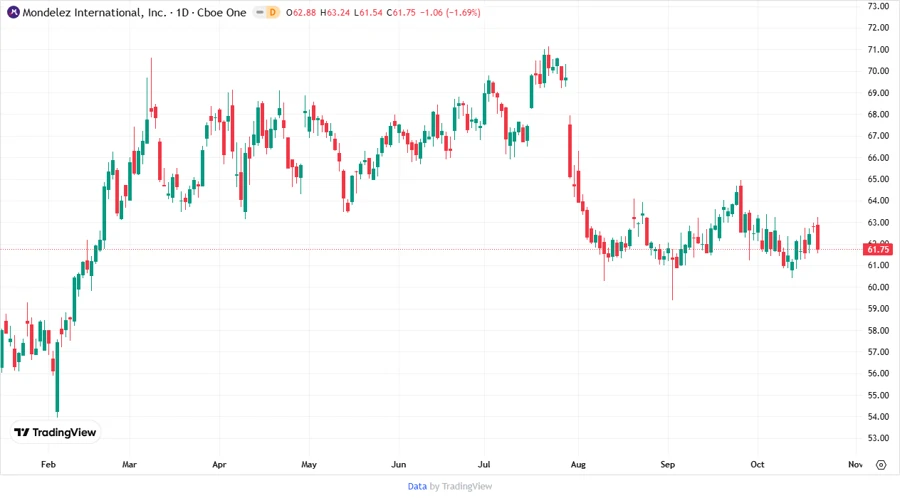Click the 'by TradingView' attribution text
Viewport: 900px width, 498px height.
(x=461, y=486)
